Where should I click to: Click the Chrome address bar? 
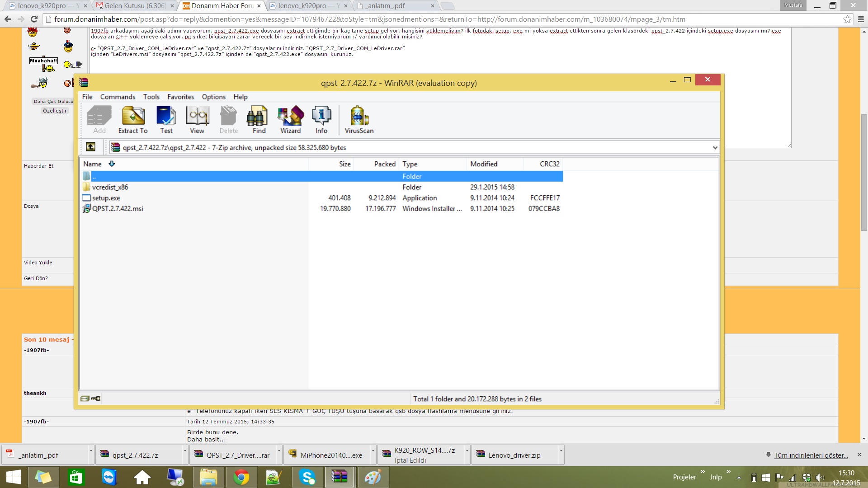443,19
